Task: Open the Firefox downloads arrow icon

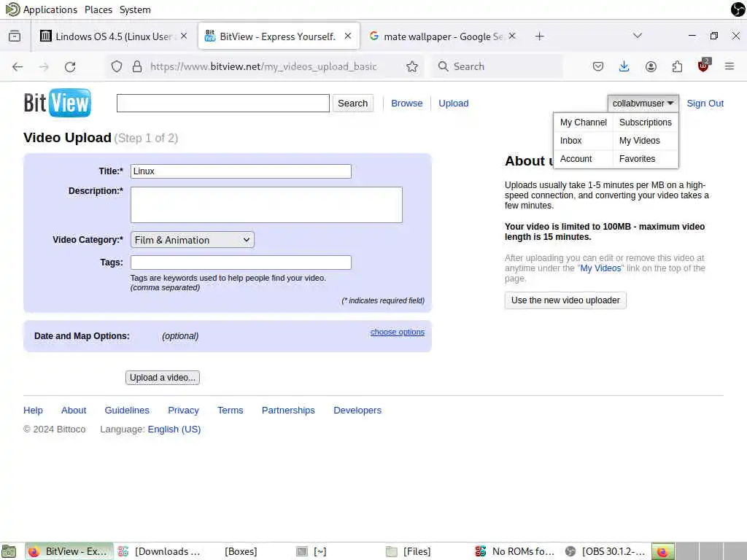Action: pos(624,66)
